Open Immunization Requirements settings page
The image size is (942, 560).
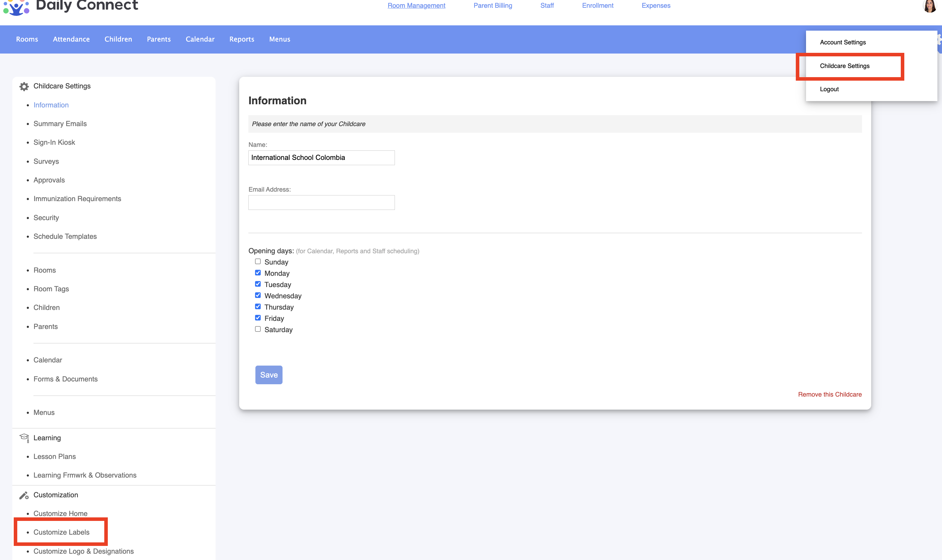click(77, 199)
